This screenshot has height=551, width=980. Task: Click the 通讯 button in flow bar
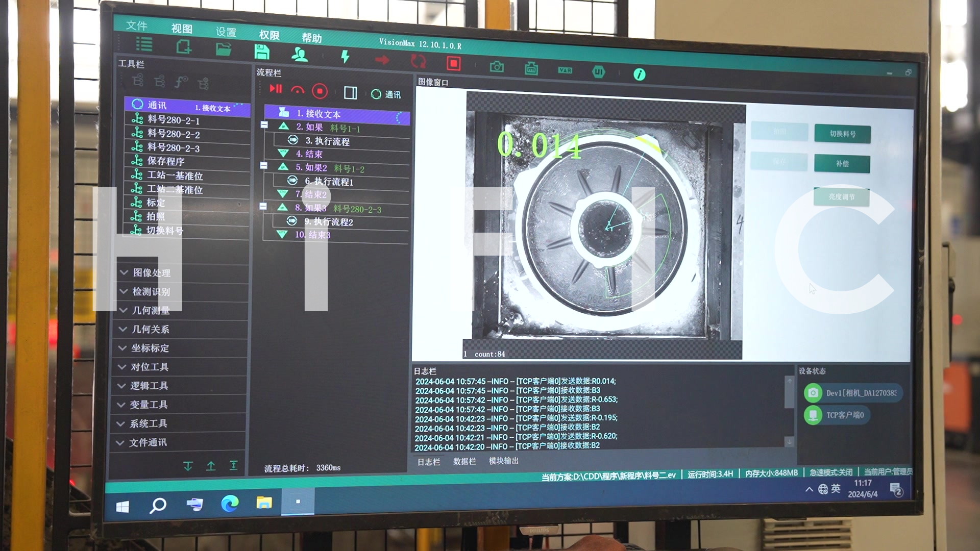[x=386, y=94]
